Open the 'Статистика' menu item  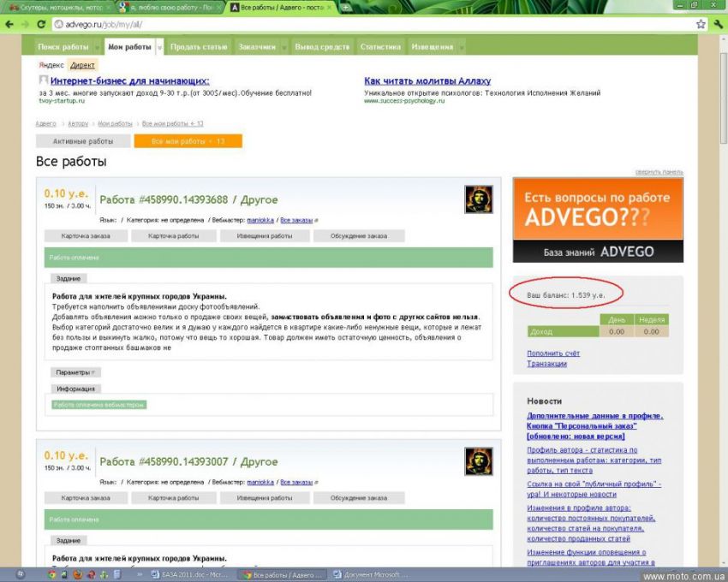coord(380,47)
